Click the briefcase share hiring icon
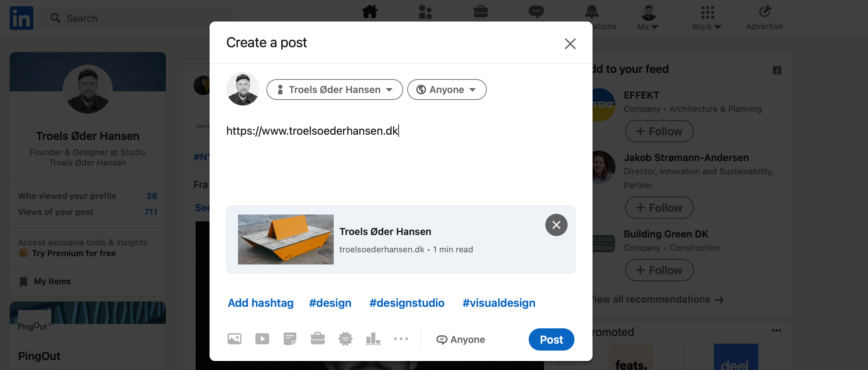Screen dimensions: 868x370 (x=318, y=339)
